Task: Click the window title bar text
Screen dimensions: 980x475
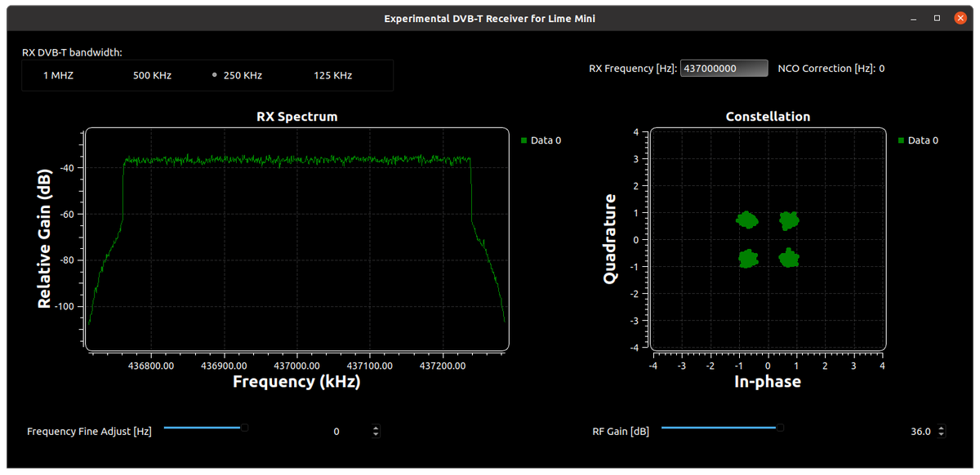Action: click(489, 18)
